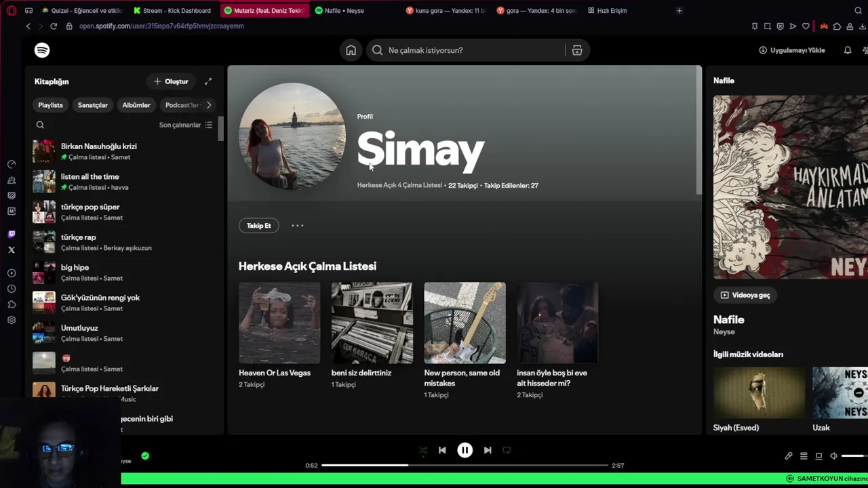Image resolution: width=868 pixels, height=488 pixels.
Task: Click the Oluştur button in library
Action: (x=171, y=81)
